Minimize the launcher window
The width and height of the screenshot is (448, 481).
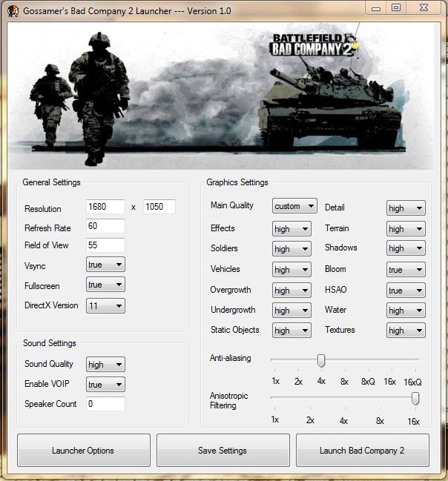pyautogui.click(x=376, y=7)
